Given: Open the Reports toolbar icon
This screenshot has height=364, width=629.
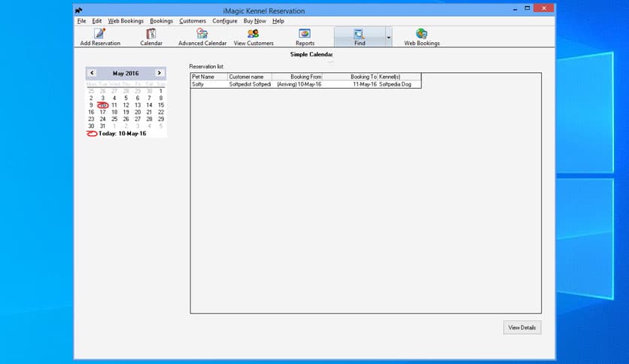Looking at the screenshot, I should pos(305,37).
